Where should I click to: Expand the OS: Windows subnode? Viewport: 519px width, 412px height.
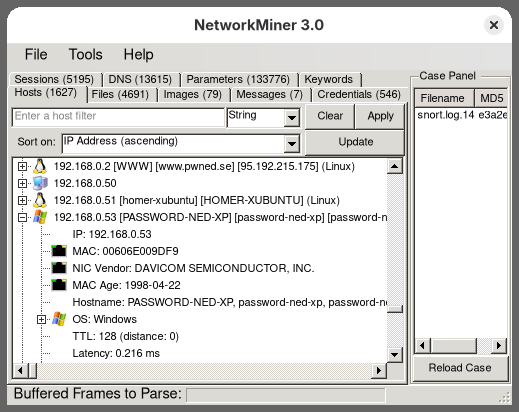pos(41,319)
